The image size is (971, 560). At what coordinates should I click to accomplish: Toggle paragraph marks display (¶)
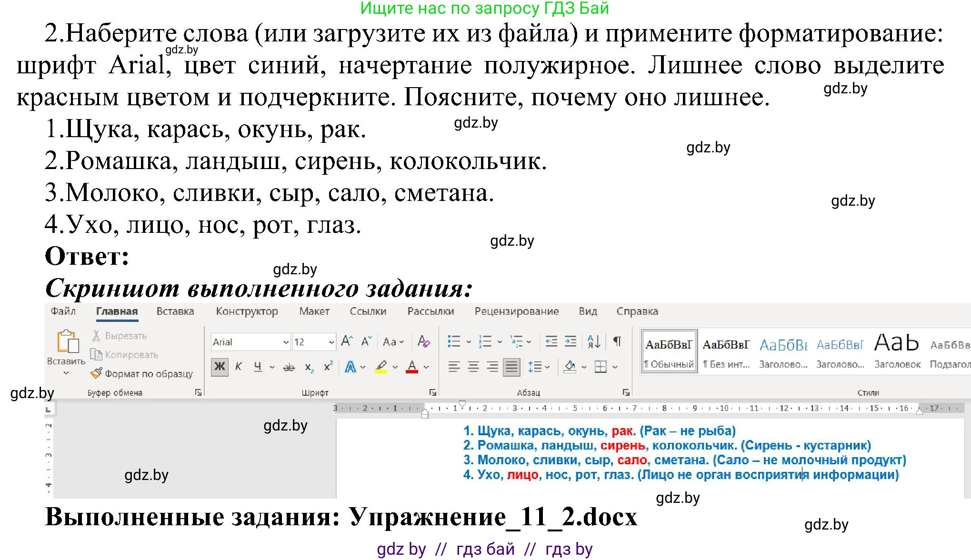pyautogui.click(x=617, y=341)
